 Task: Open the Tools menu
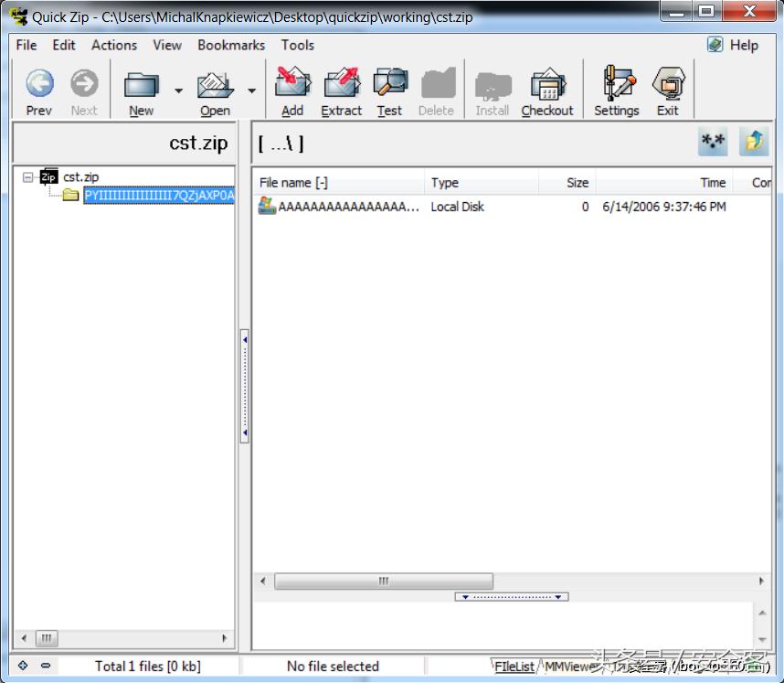click(x=298, y=45)
